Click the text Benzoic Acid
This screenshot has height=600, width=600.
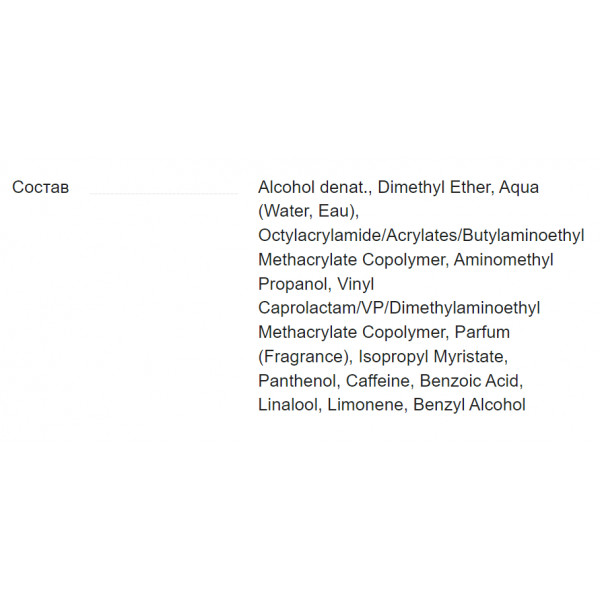coord(471,381)
